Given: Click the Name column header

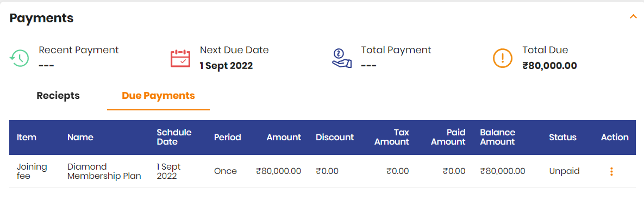Looking at the screenshot, I should (80, 138).
